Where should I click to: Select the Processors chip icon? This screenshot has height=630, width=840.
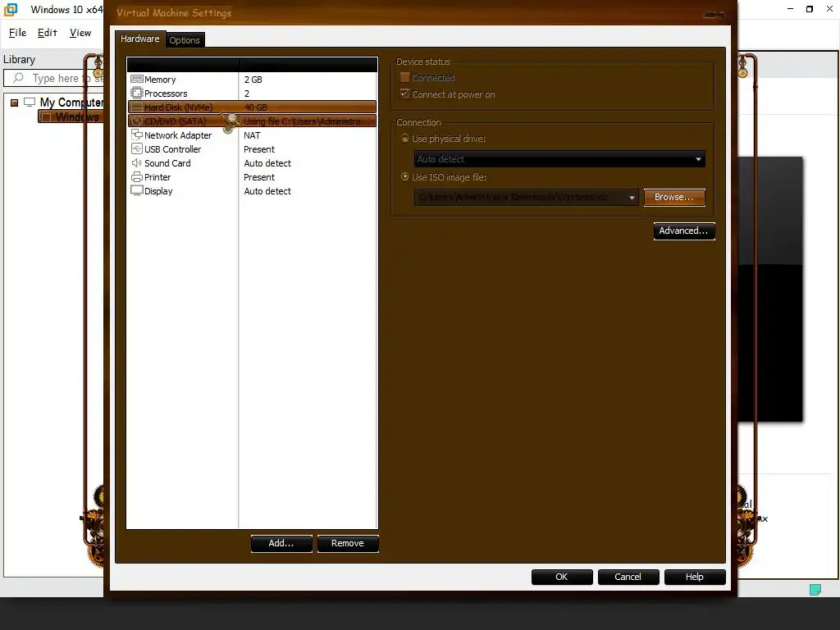coord(137,94)
